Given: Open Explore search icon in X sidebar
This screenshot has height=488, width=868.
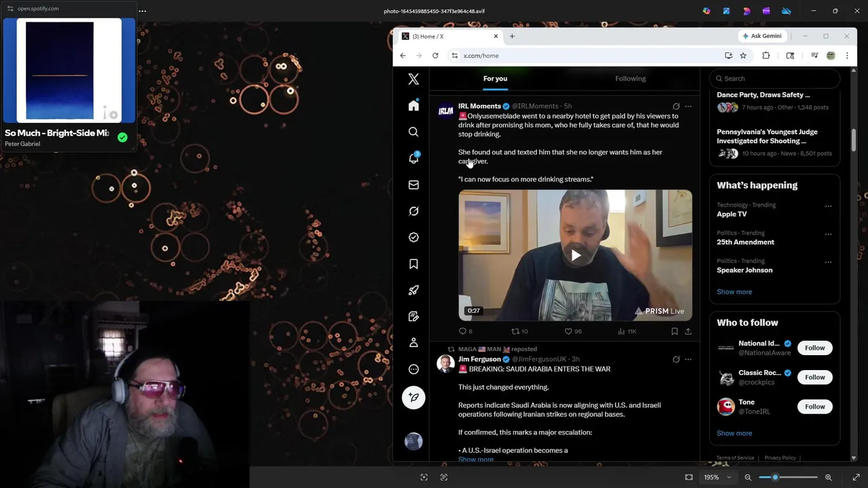Looking at the screenshot, I should pos(414,132).
